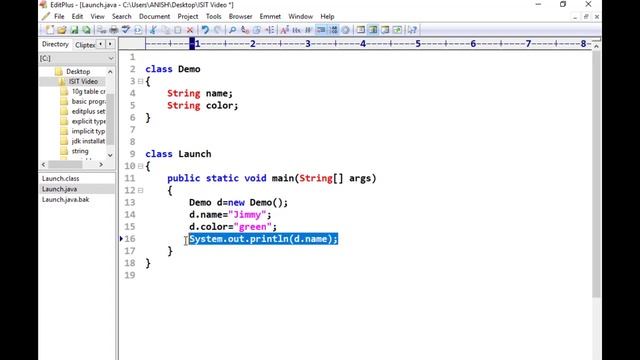Open the File menu
640x360 pixels.
coord(59,16)
